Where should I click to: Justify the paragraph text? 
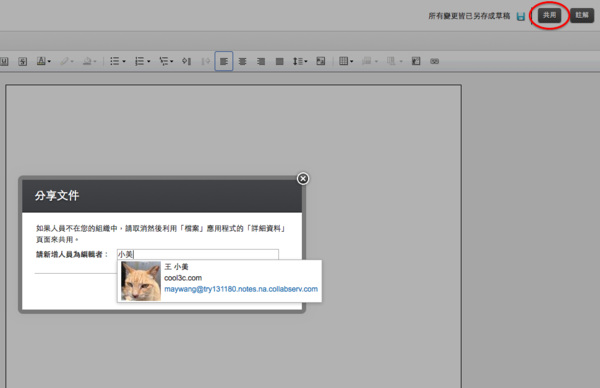coord(280,61)
